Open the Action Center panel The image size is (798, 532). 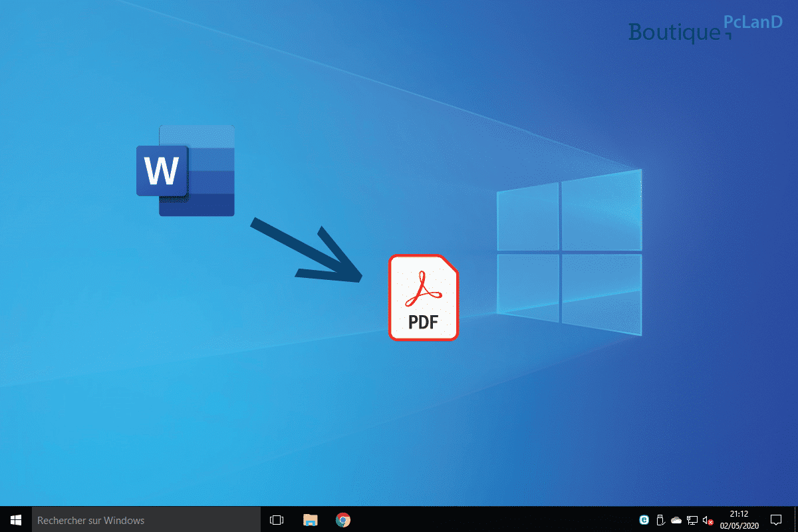coord(776,519)
